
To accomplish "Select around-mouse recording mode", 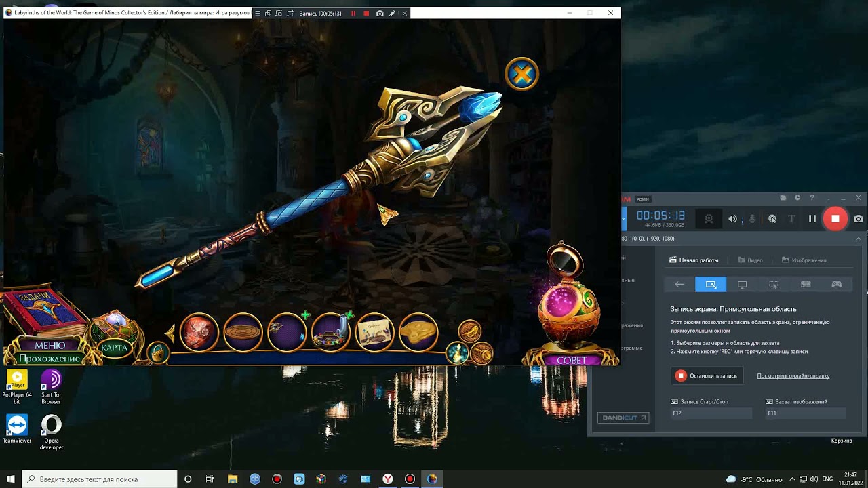I will (x=774, y=285).
